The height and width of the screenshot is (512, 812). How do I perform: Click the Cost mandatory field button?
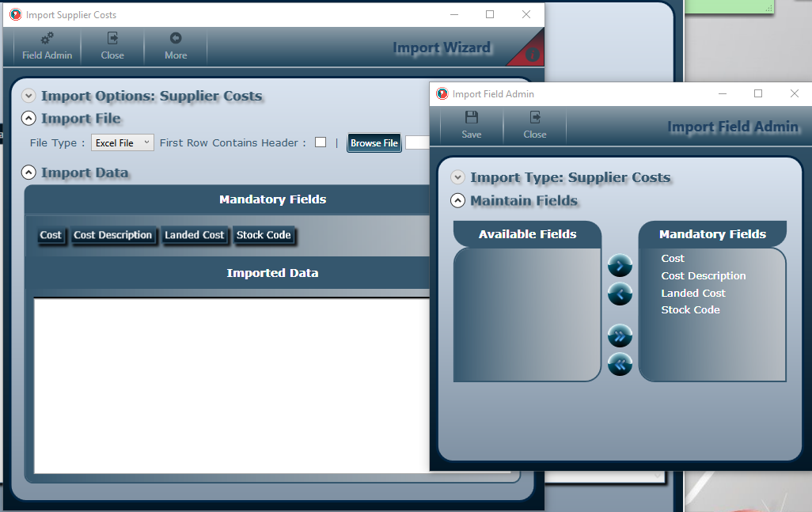coord(51,235)
